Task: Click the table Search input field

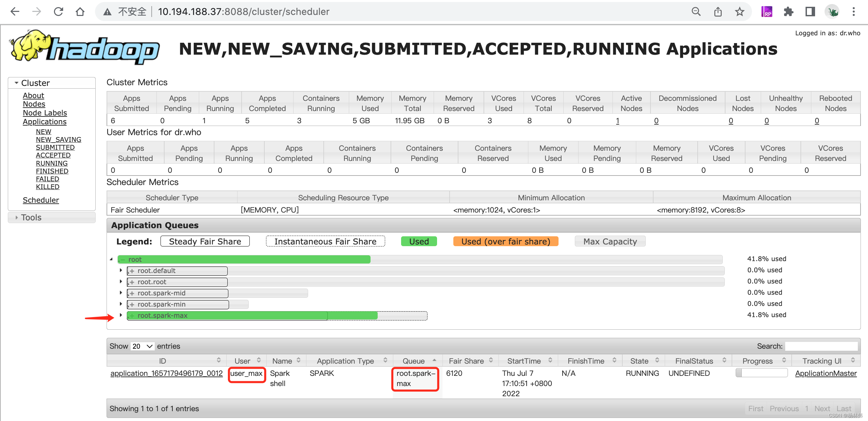Action: click(x=821, y=346)
